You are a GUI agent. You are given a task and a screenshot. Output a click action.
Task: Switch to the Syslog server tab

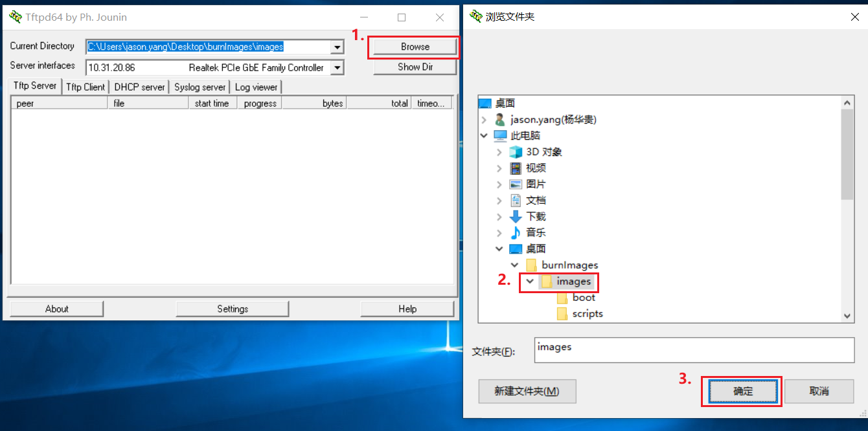(x=200, y=87)
